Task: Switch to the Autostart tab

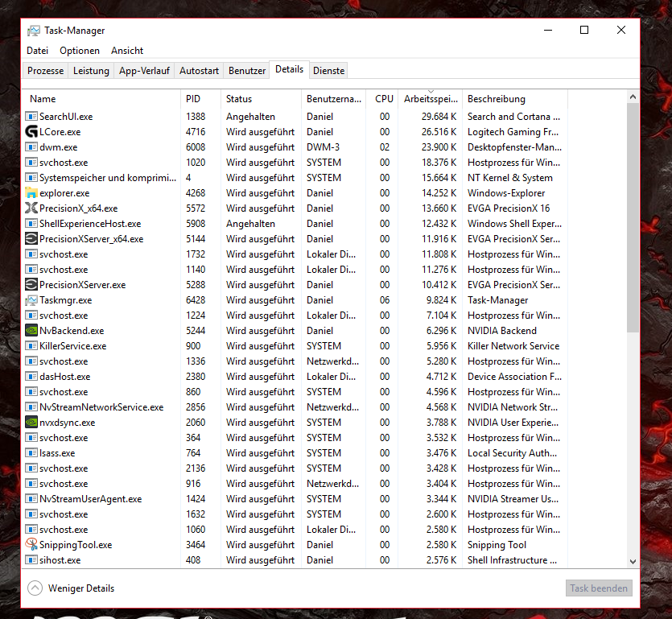Action: (199, 71)
